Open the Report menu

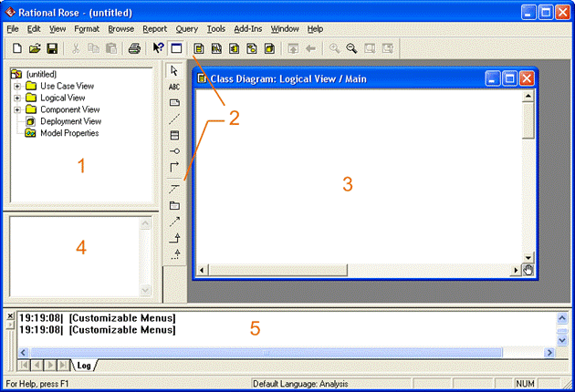point(154,29)
